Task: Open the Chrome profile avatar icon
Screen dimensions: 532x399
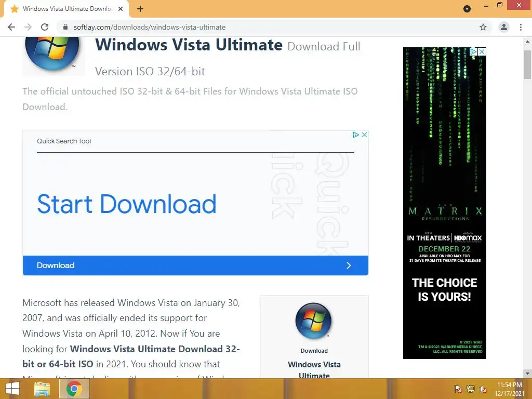Action: point(504,27)
